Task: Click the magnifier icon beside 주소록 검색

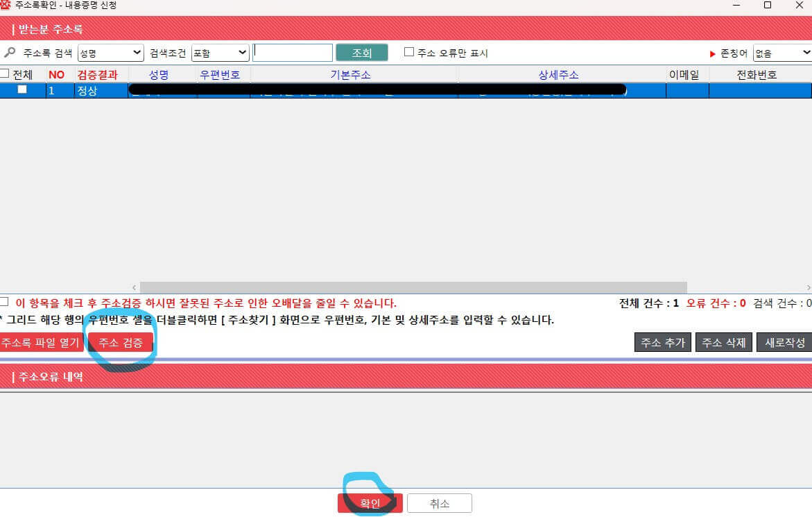Action: (9, 52)
